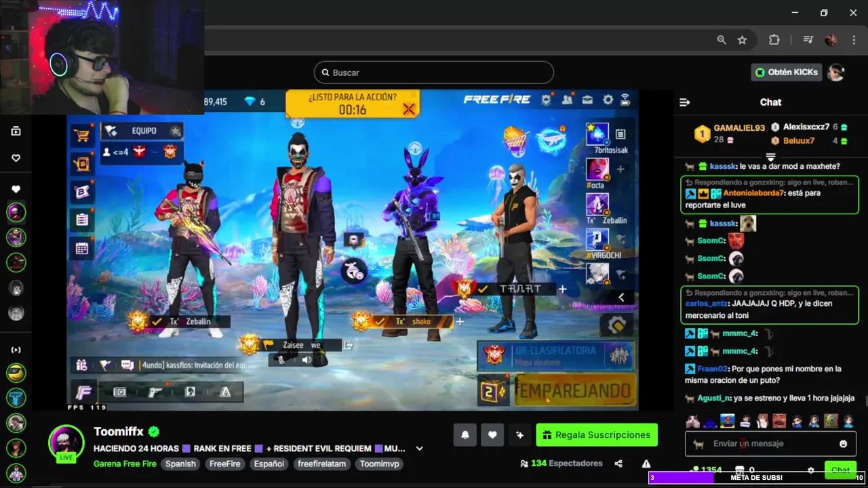Click the shopping basket event icon

(515, 140)
